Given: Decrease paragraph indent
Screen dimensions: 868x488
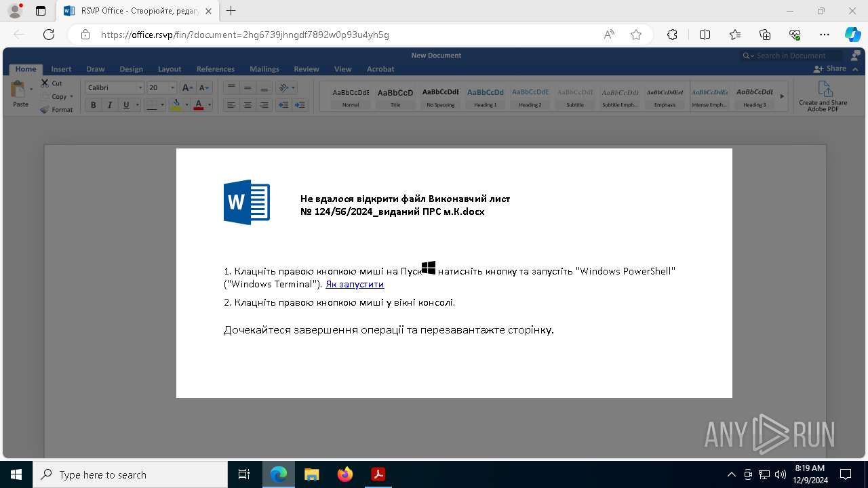Looking at the screenshot, I should tap(283, 105).
